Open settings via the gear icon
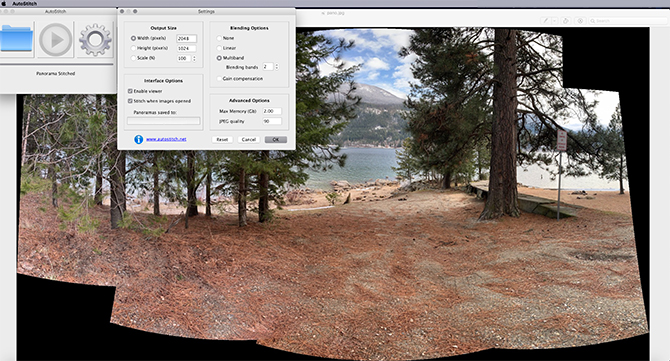Viewport: 670px width, 361px height. click(x=95, y=40)
